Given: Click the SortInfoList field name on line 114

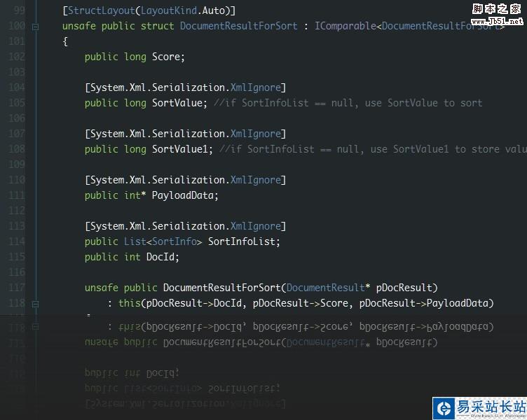Looking at the screenshot, I should (x=241, y=241).
